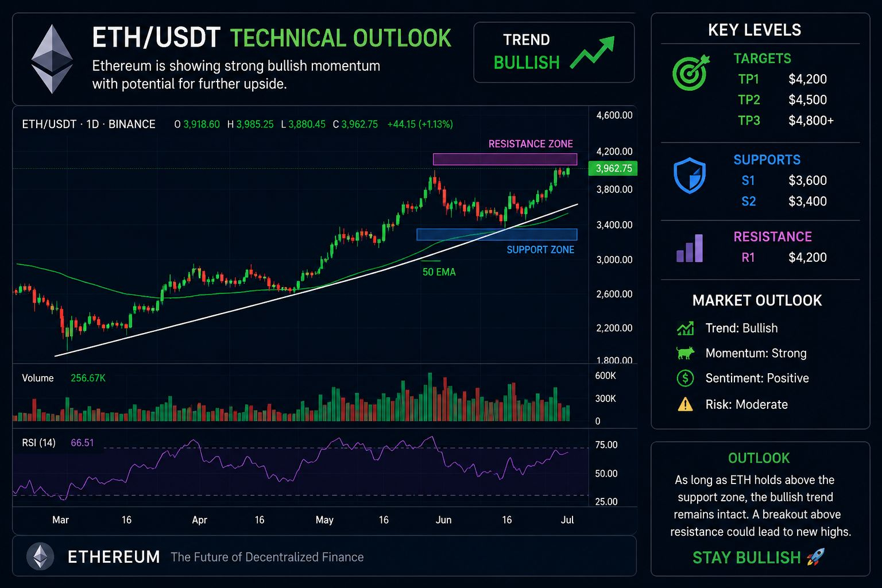Screen dimensions: 882x588
Task: Click the "Trend: Bullish" line
Action: [741, 328]
